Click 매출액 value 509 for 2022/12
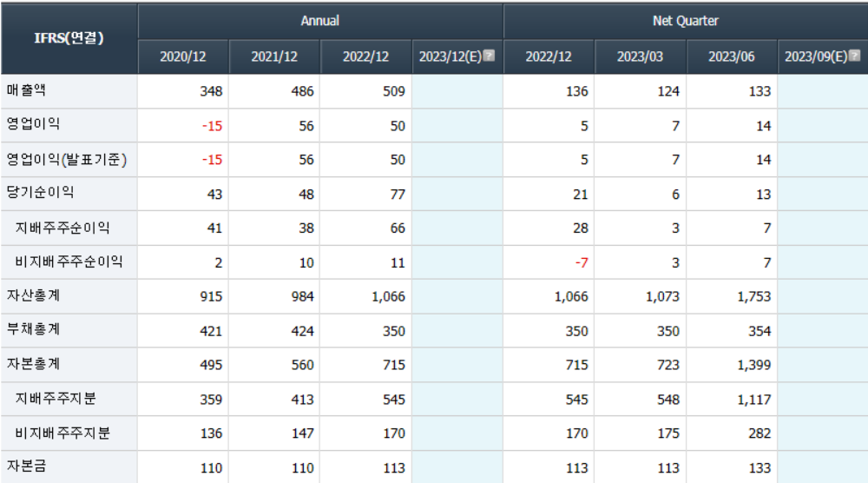Screen dimensions: 868x483 pyautogui.click(x=393, y=91)
